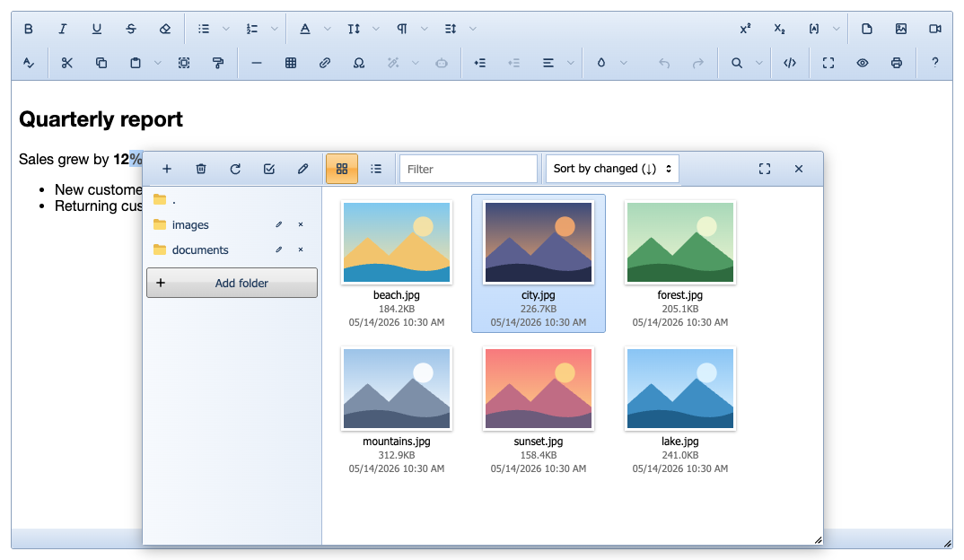Viewport: 964px width, 560px height.
Task: Print the document
Action: point(897,63)
